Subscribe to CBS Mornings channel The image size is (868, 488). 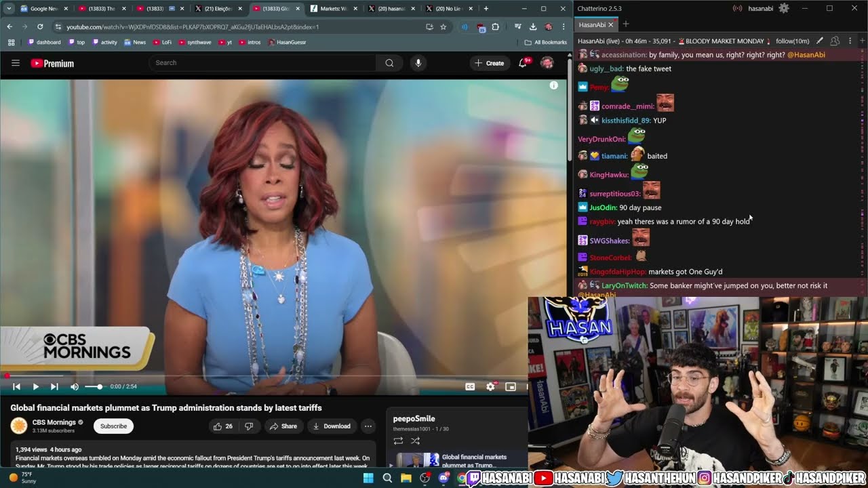[x=113, y=426]
